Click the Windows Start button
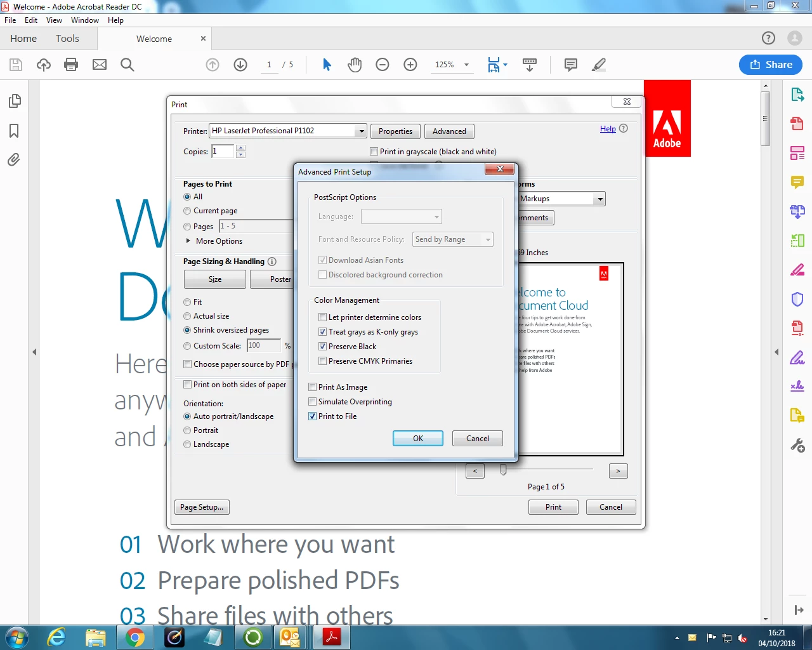Screen dimensions: 812x650 [16, 637]
